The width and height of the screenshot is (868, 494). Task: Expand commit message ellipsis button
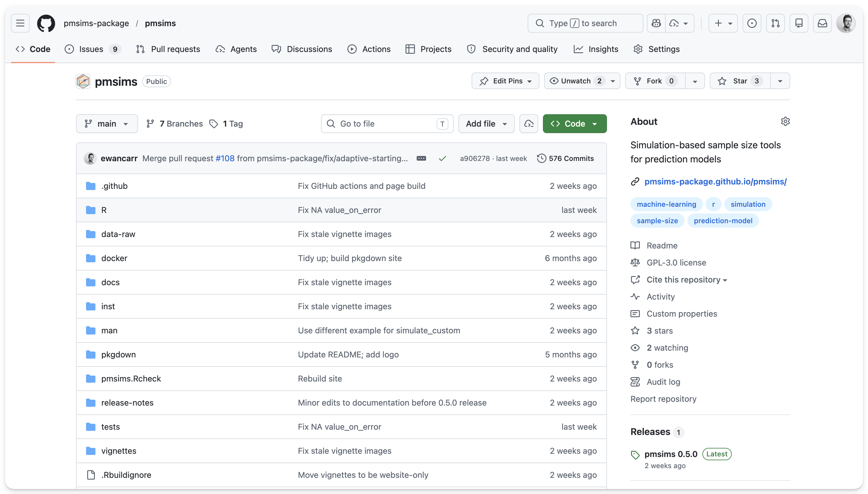421,158
